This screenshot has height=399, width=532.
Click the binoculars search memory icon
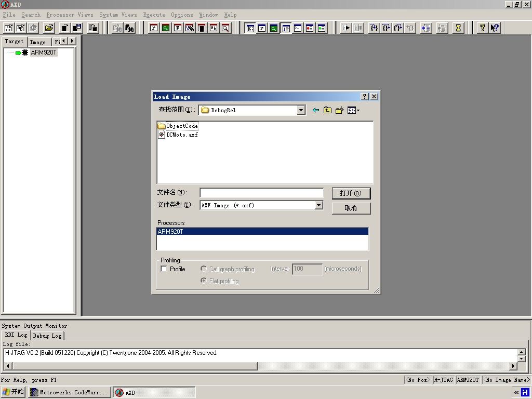(x=129, y=28)
